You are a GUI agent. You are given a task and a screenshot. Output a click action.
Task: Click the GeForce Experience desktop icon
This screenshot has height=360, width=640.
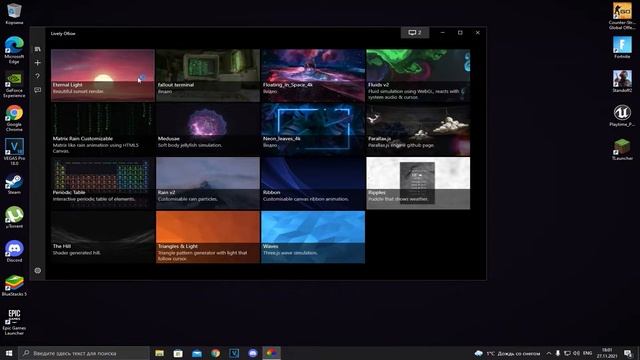14,84
